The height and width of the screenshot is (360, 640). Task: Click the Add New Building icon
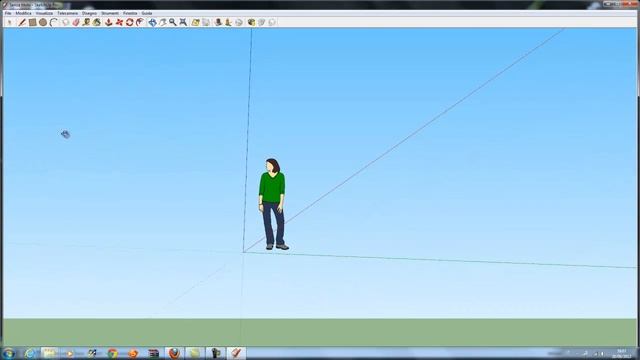[218, 22]
